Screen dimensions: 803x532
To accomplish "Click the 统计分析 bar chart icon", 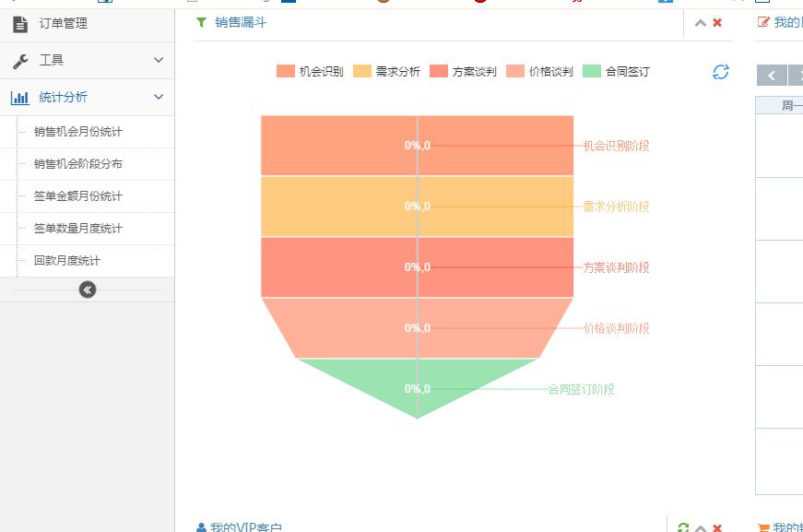I will [x=20, y=98].
